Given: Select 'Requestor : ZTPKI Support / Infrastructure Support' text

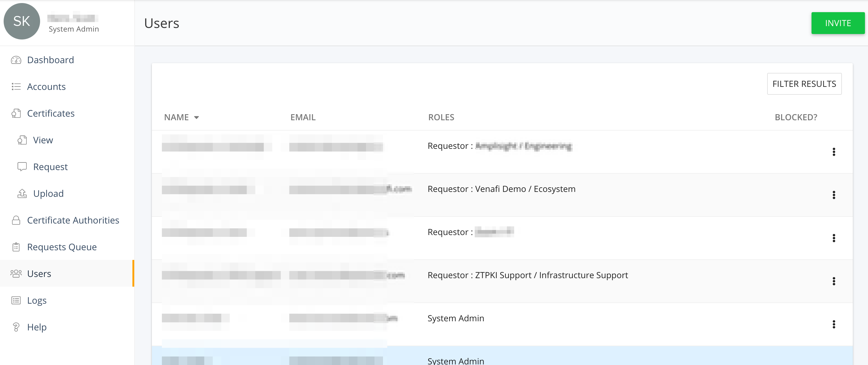Looking at the screenshot, I should point(528,275).
